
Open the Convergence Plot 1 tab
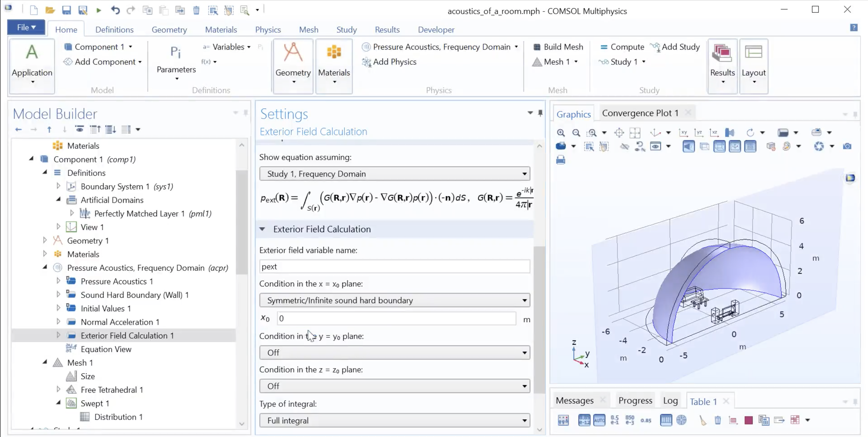pyautogui.click(x=640, y=113)
